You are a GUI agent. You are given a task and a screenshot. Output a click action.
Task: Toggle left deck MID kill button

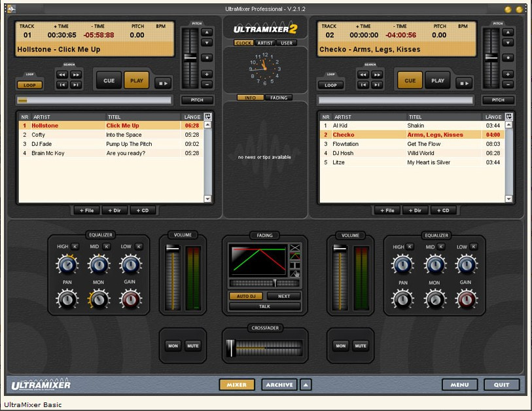107,246
